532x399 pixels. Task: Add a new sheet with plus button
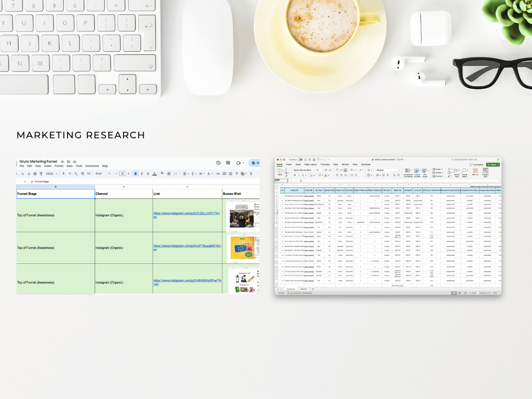[313, 289]
